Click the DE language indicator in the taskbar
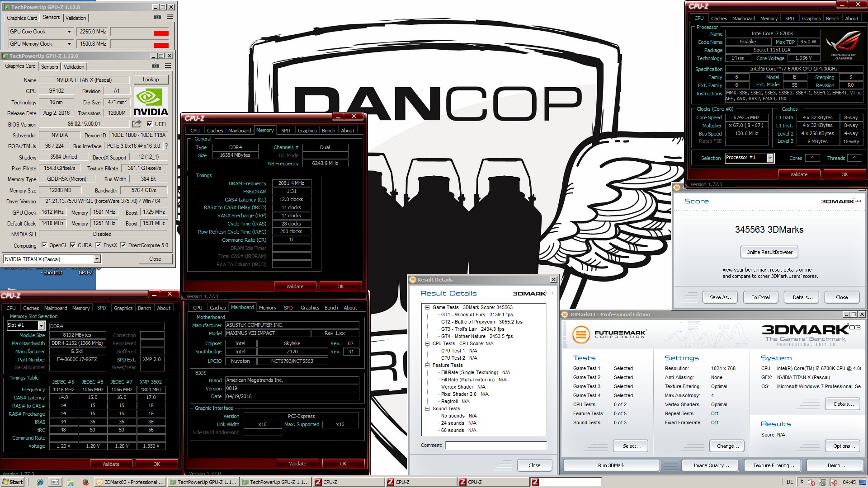 [790, 482]
